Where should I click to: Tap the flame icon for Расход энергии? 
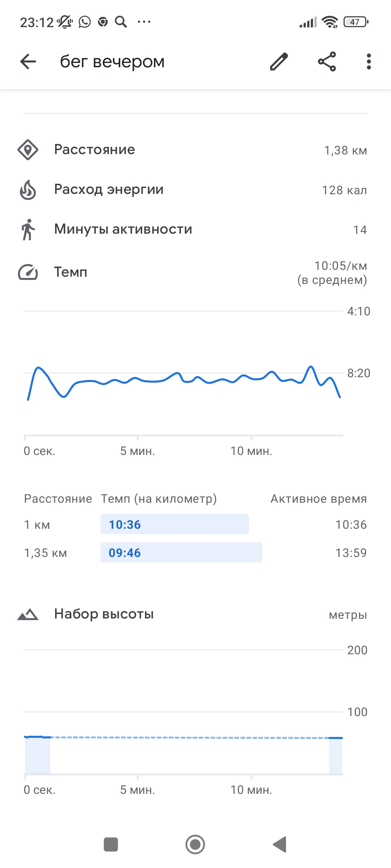pos(28,190)
